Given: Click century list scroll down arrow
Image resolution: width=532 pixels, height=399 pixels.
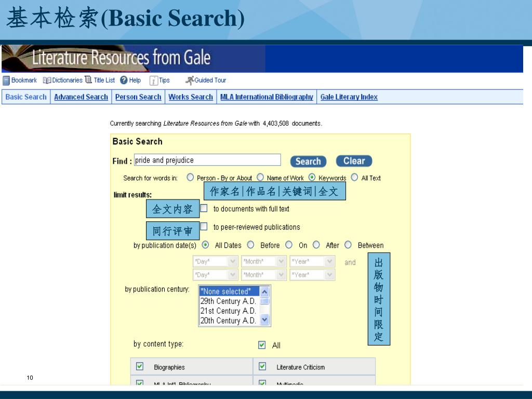Looking at the screenshot, I should pyautogui.click(x=264, y=320).
